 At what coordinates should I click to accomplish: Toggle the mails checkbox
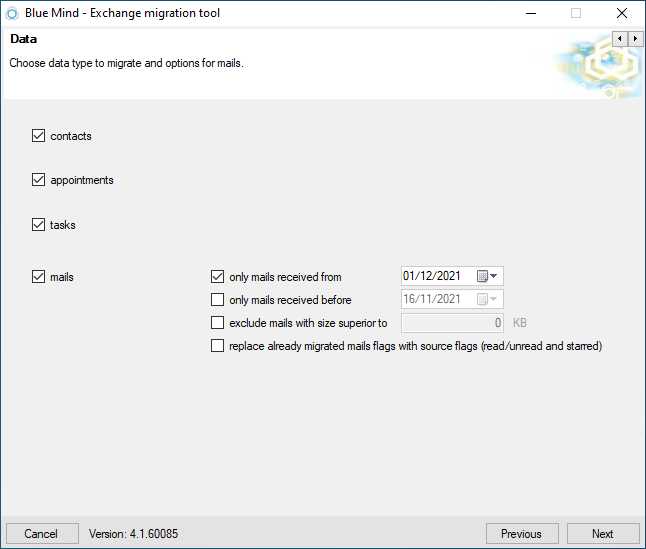(38, 276)
